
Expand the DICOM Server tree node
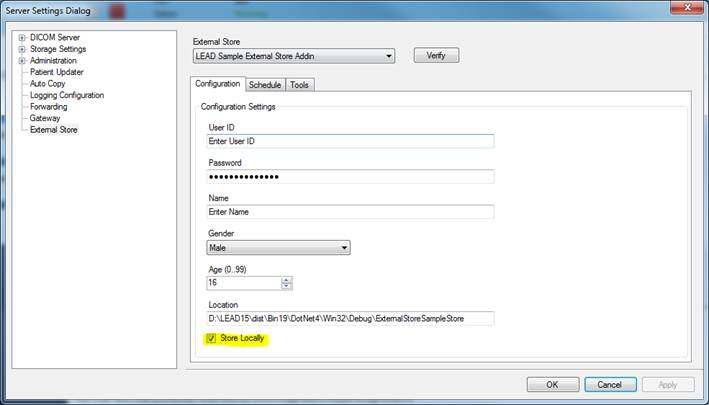click(22, 37)
